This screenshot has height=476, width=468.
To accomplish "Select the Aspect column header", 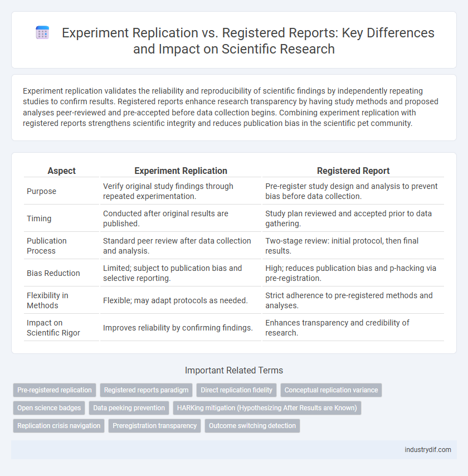I will (61, 171).
